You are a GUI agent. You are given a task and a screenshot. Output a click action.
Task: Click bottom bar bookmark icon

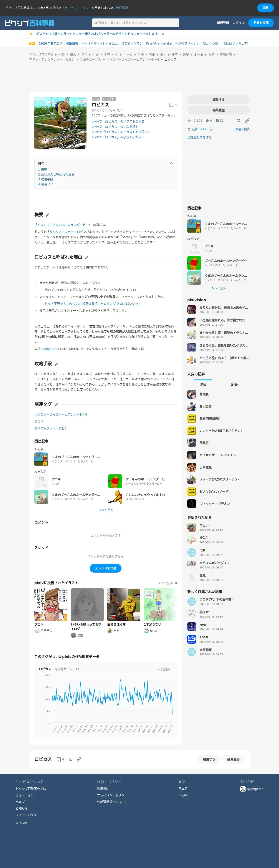(x=59, y=759)
